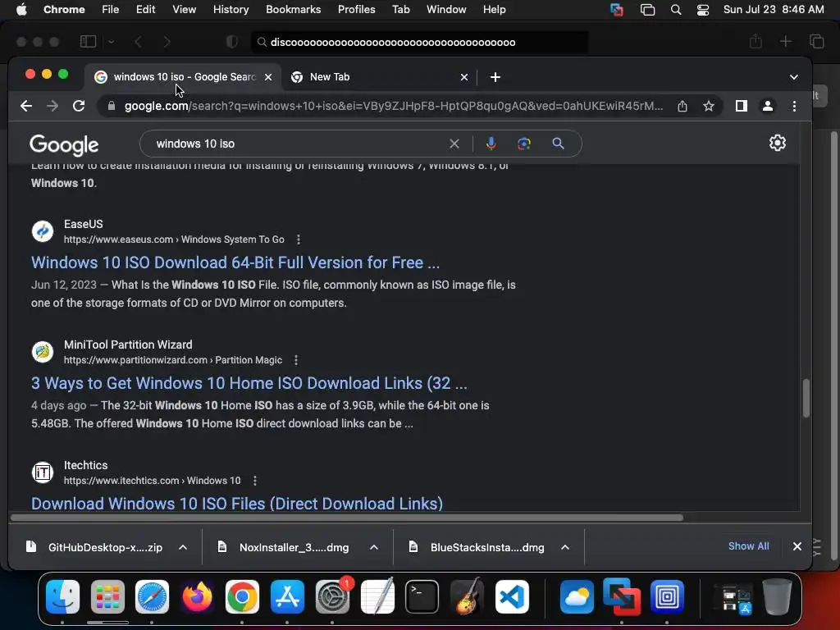Launch GarageBand from the Dock
Image resolution: width=840 pixels, height=630 pixels.
(467, 596)
